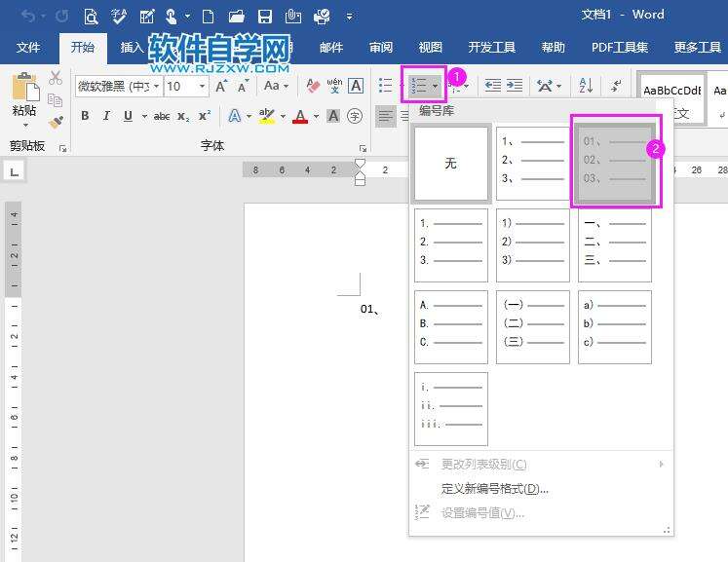Viewport: 728px width, 562px height.
Task: Open the 帮助 ribbon tab
Action: (x=553, y=48)
